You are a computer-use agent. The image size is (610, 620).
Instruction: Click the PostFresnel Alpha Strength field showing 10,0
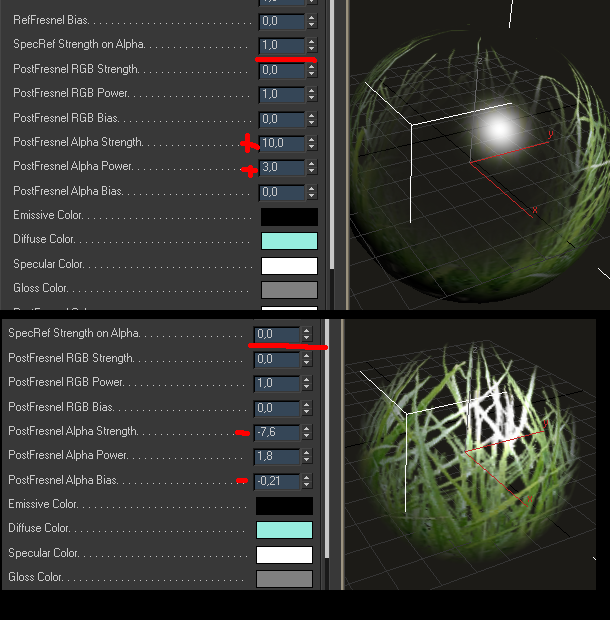pyautogui.click(x=281, y=143)
